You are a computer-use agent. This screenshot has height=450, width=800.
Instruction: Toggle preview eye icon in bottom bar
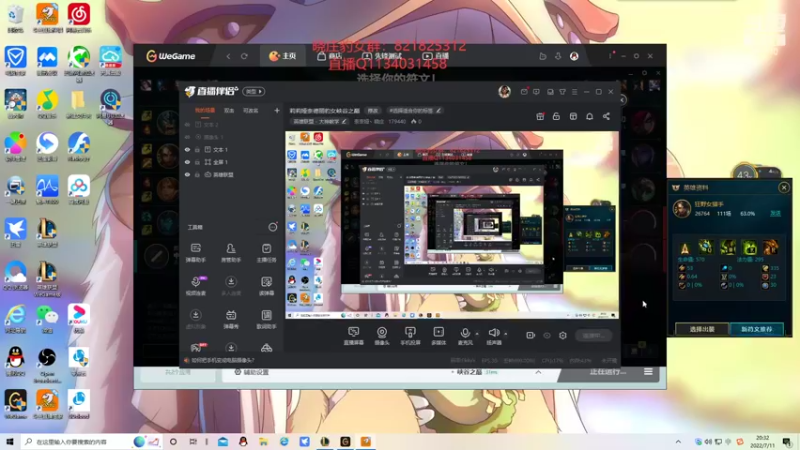[x=547, y=335]
